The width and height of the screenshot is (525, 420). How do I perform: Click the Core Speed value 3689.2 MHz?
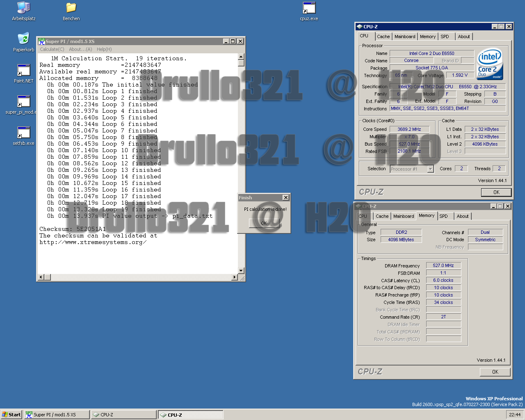coord(409,129)
